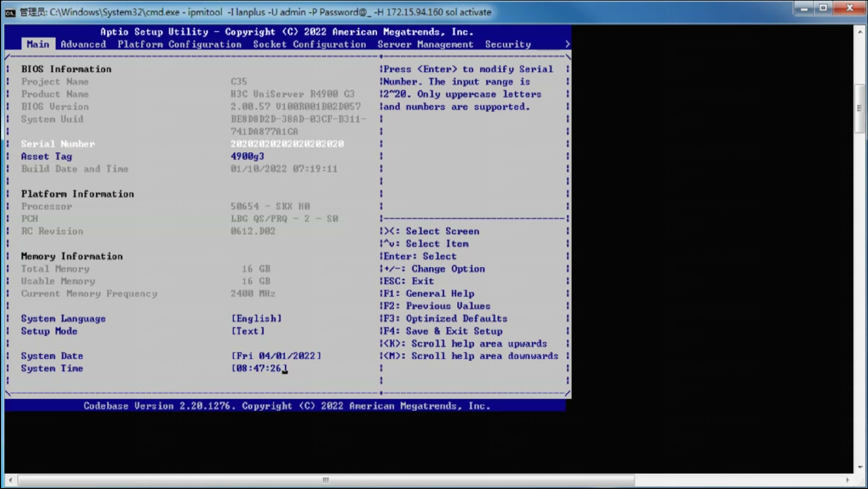Click the Total Memory 16 GB value

256,269
